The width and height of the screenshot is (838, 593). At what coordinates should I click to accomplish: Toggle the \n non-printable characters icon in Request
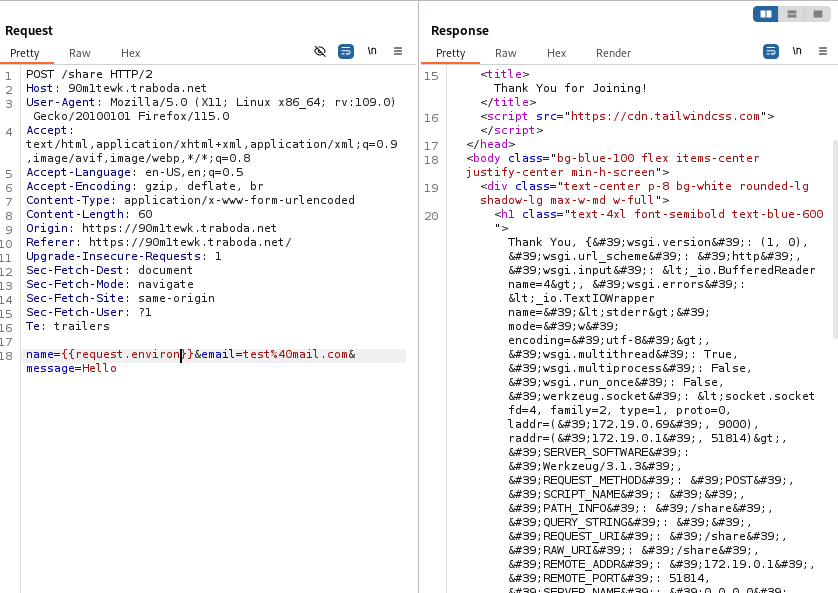372,51
